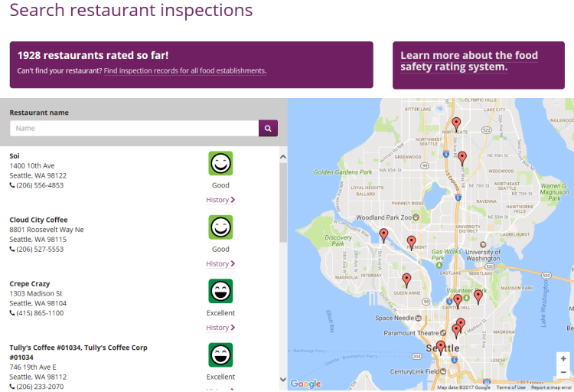This screenshot has width=574, height=392.
Task: Select the map pin near Northgate
Action: tap(456, 123)
